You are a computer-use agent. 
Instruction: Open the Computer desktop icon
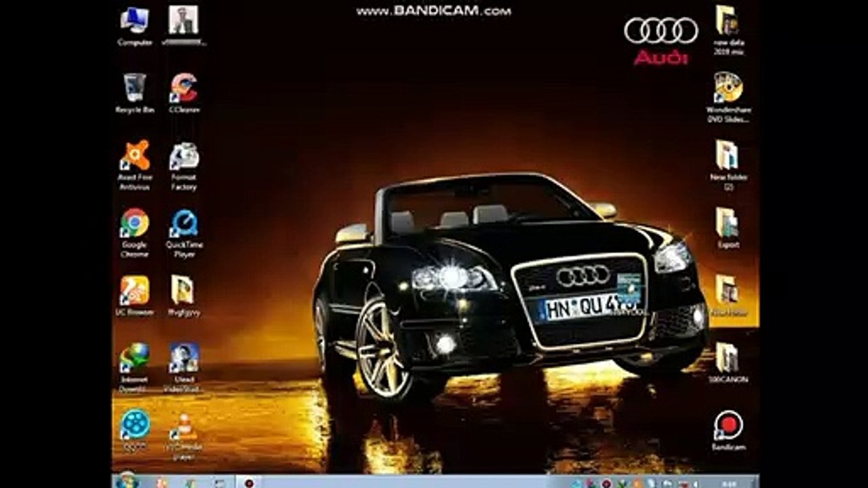point(134,26)
